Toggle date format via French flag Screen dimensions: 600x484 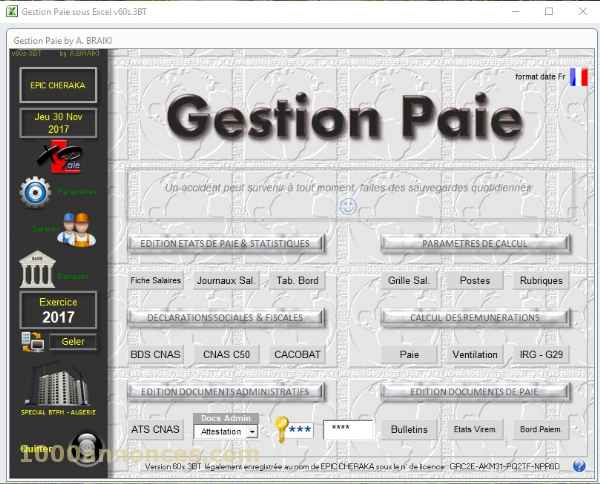579,77
